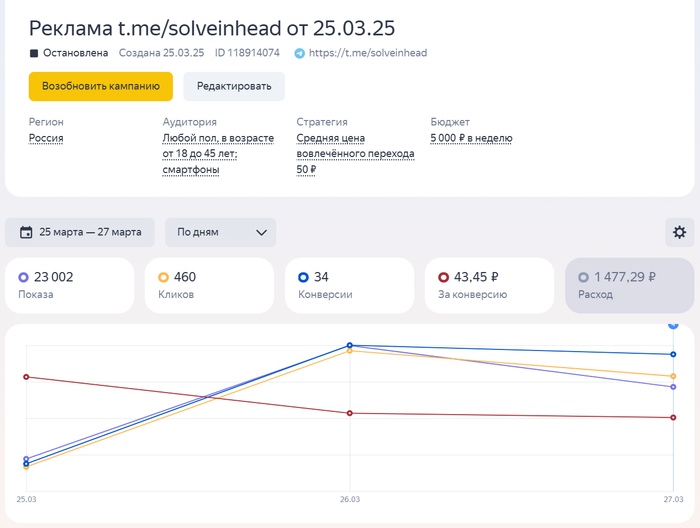Edit budget 5 000 ₽ в неделю
Image resolution: width=700 pixels, height=528 pixels.
tap(471, 138)
